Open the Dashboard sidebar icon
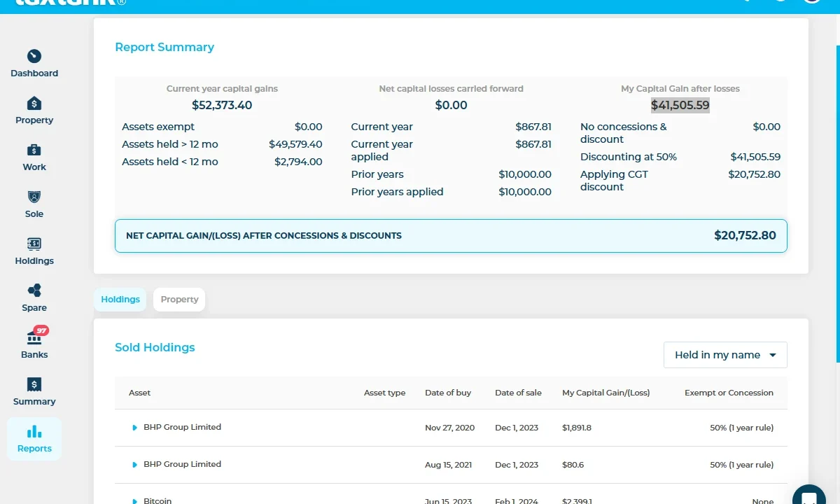The height and width of the screenshot is (504, 840). tap(34, 57)
